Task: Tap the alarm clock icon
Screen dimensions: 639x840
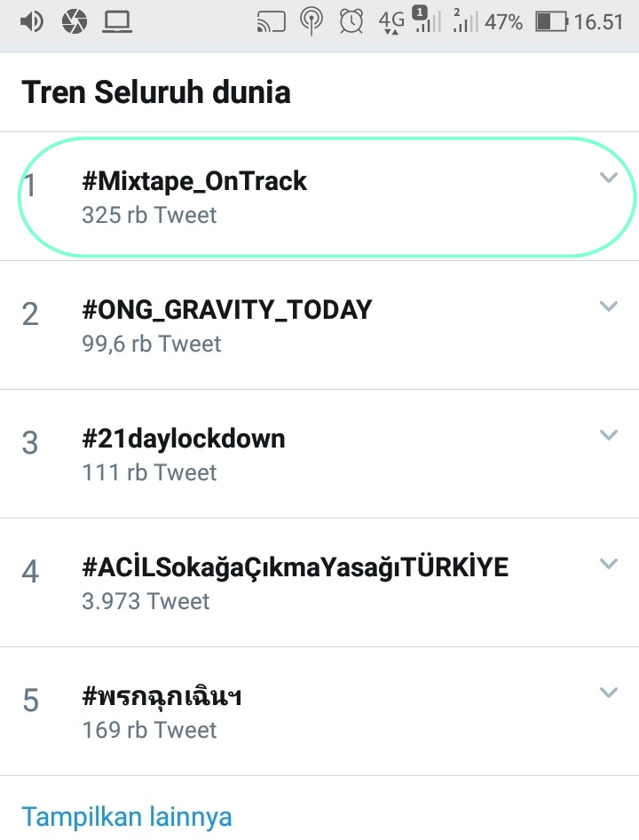Action: point(351,21)
